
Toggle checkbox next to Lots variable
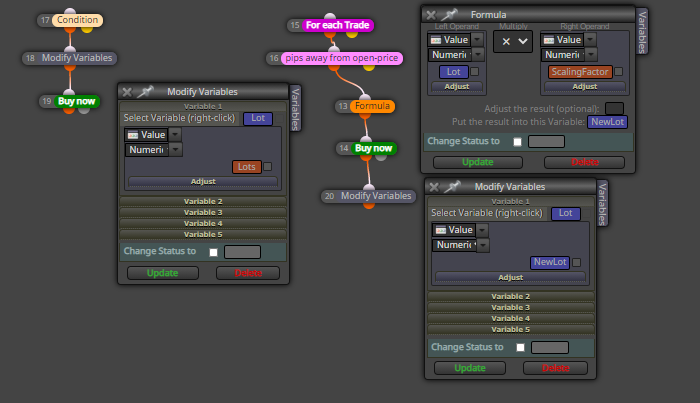[267, 166]
